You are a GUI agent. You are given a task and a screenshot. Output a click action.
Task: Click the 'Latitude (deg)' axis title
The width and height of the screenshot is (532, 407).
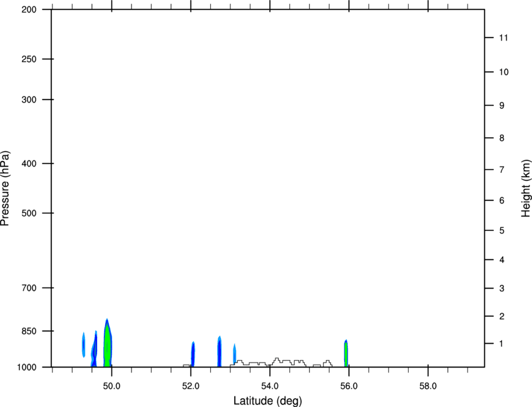click(267, 401)
